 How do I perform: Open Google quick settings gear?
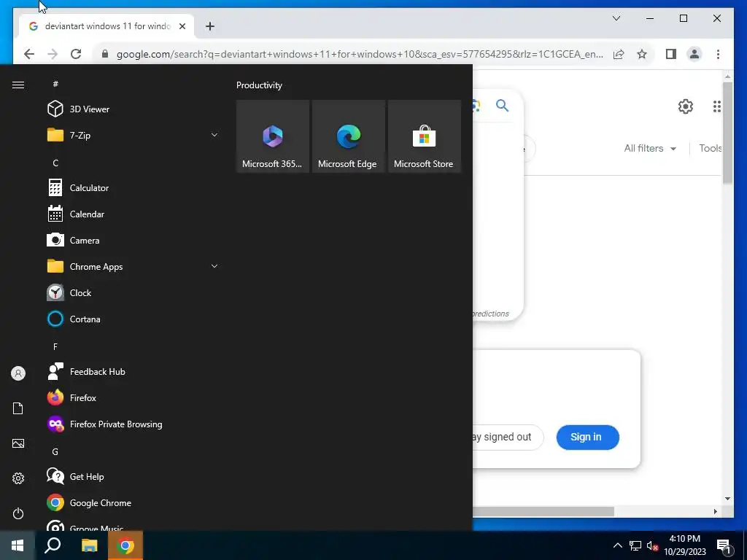click(x=686, y=106)
